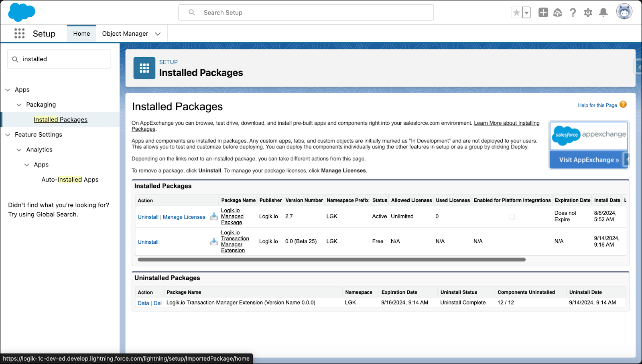Click the Expiration Date column header in Installed Packages
The width and height of the screenshot is (642, 364).
[x=573, y=200]
